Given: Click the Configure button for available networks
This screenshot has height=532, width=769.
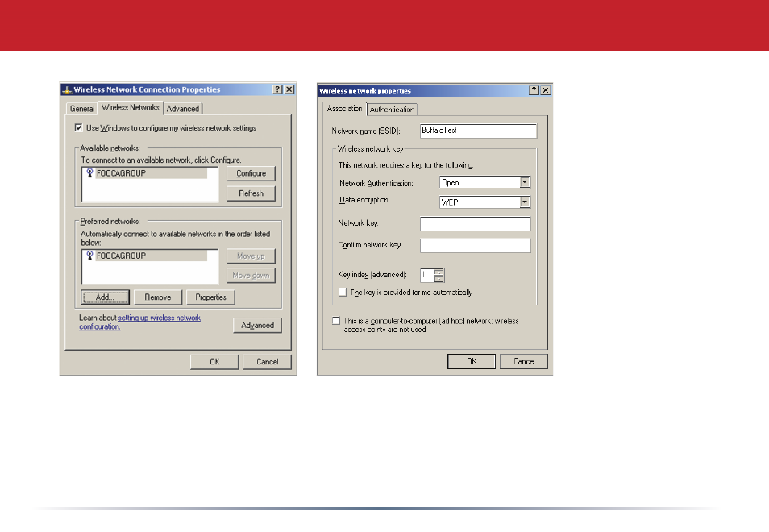Looking at the screenshot, I should pyautogui.click(x=251, y=173).
